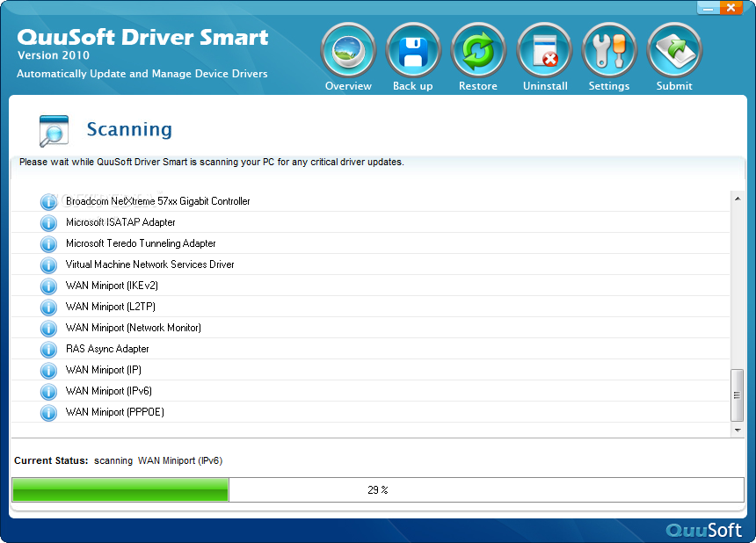
Task: Click the driver list scrollbar thumb
Action: point(737,395)
